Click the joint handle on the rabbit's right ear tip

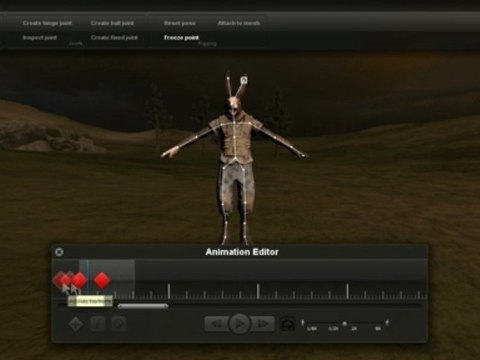pyautogui.click(x=244, y=80)
